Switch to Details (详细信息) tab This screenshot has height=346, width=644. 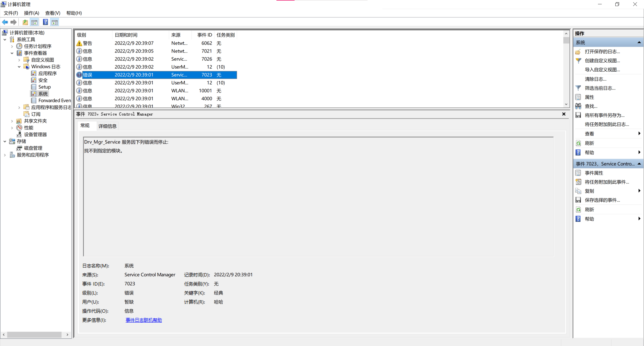click(x=107, y=126)
